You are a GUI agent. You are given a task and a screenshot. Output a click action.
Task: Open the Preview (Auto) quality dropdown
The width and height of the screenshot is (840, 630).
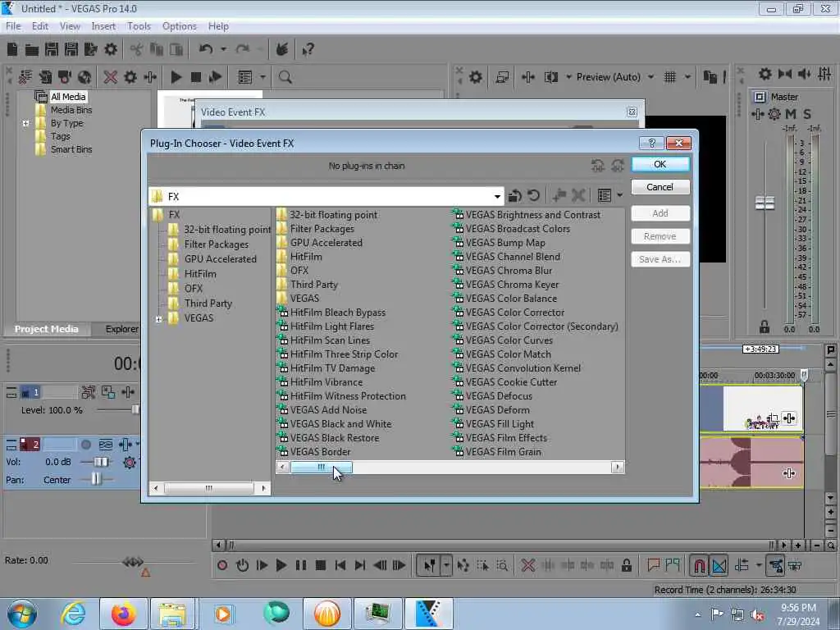(x=651, y=77)
